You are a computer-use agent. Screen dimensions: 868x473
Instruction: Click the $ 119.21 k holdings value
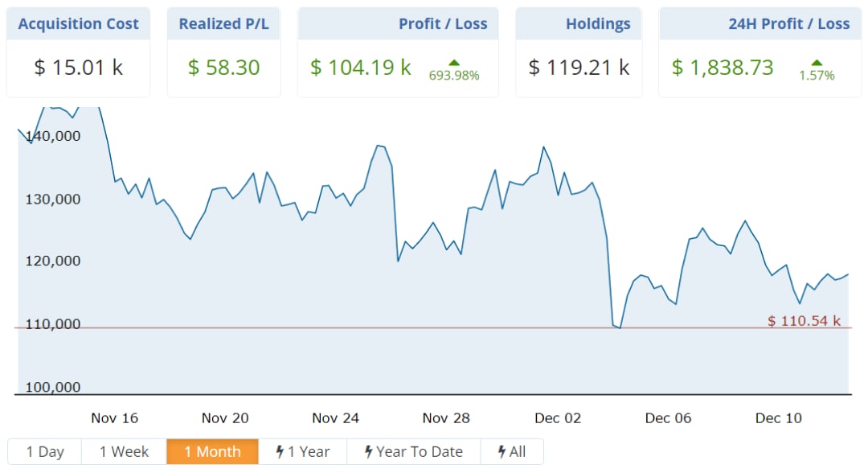tap(579, 68)
